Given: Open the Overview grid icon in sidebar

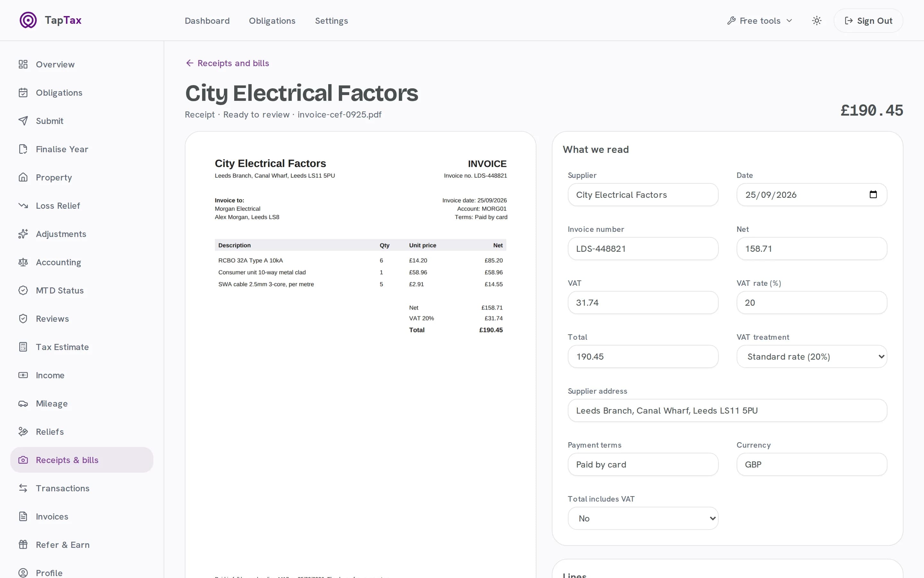Looking at the screenshot, I should pyautogui.click(x=23, y=64).
